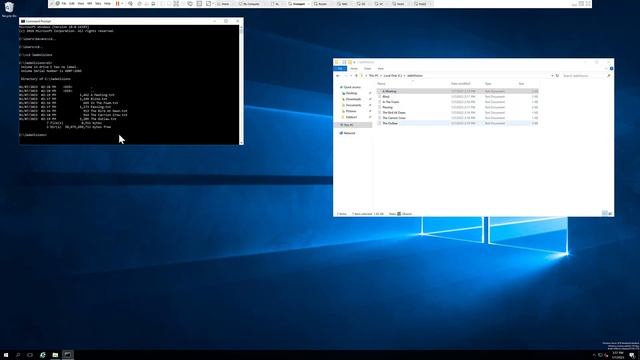
Task: Select Pictures in the navigation pane
Action: (x=351, y=111)
